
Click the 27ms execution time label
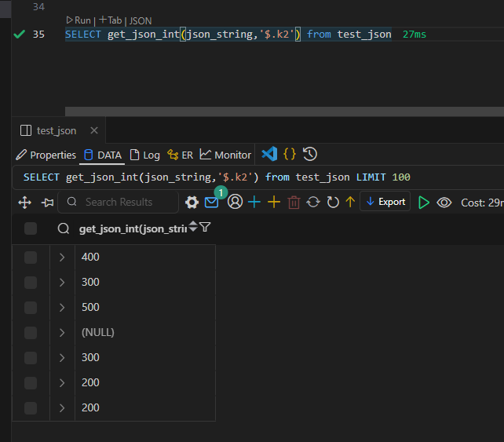tap(415, 35)
